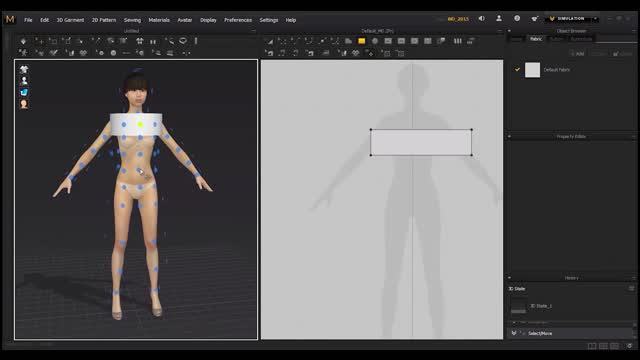640x360 pixels.
Task: Select the ring-shaped tape measure tool
Action: [x=183, y=41]
